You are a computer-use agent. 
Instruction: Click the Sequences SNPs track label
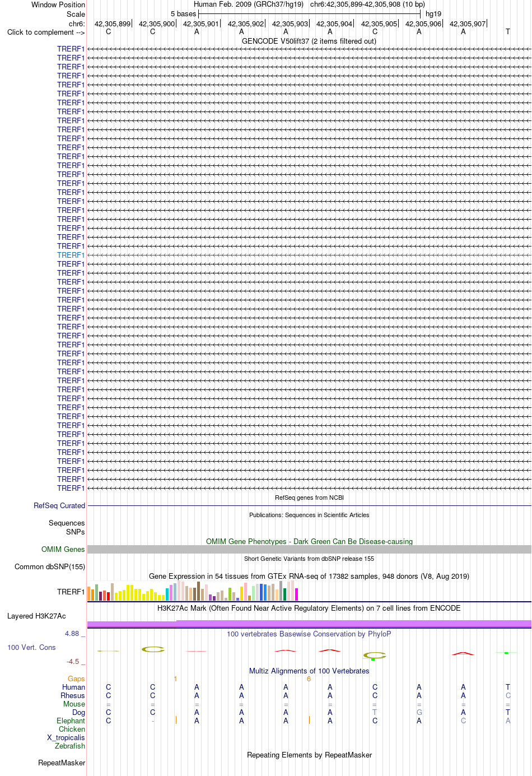click(67, 527)
